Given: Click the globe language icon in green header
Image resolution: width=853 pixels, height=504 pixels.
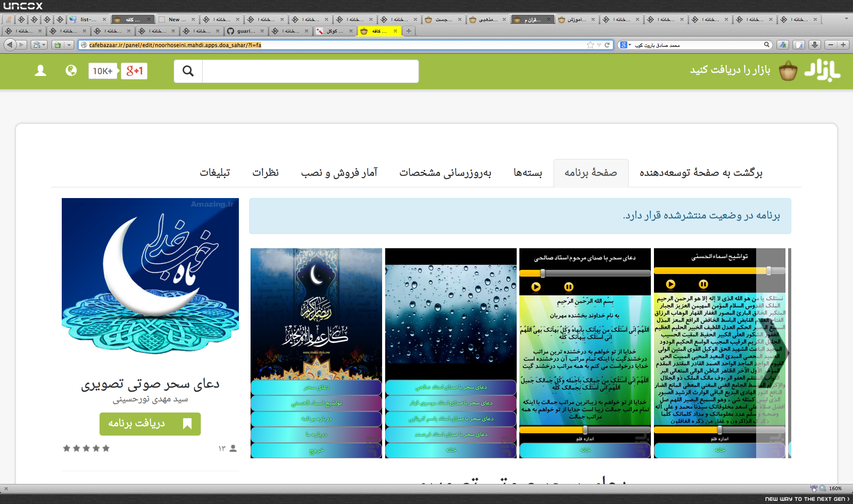Looking at the screenshot, I should [x=71, y=71].
